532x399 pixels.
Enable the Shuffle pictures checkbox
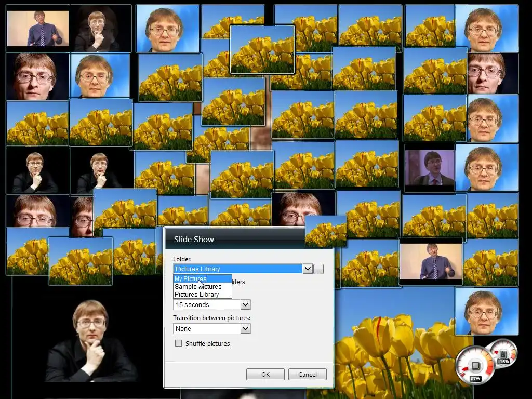[x=179, y=343]
